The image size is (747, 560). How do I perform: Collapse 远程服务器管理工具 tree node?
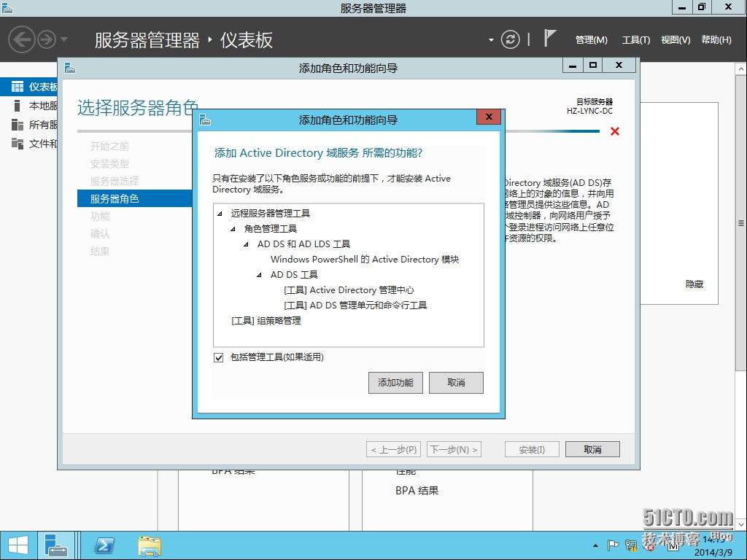tap(220, 214)
